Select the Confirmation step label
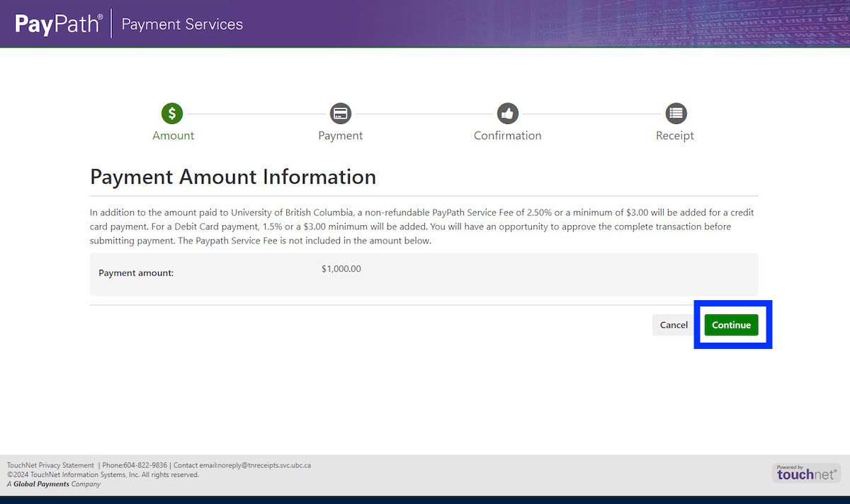The height and width of the screenshot is (504, 850). [x=507, y=135]
